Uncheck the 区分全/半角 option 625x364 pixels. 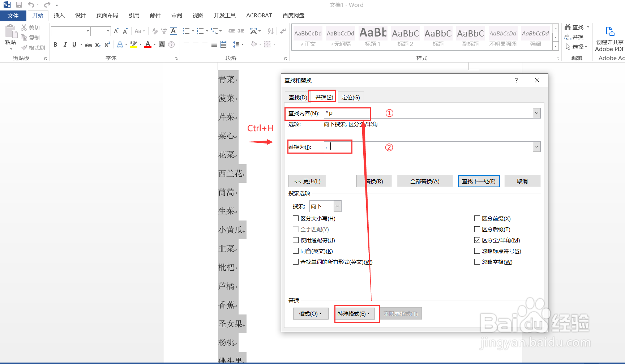(x=477, y=240)
